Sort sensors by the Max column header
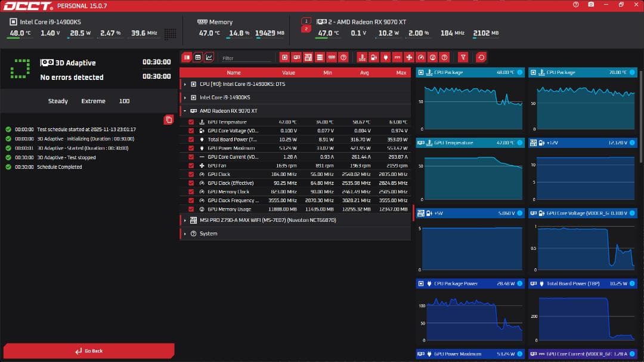The image size is (644, 362). (401, 73)
